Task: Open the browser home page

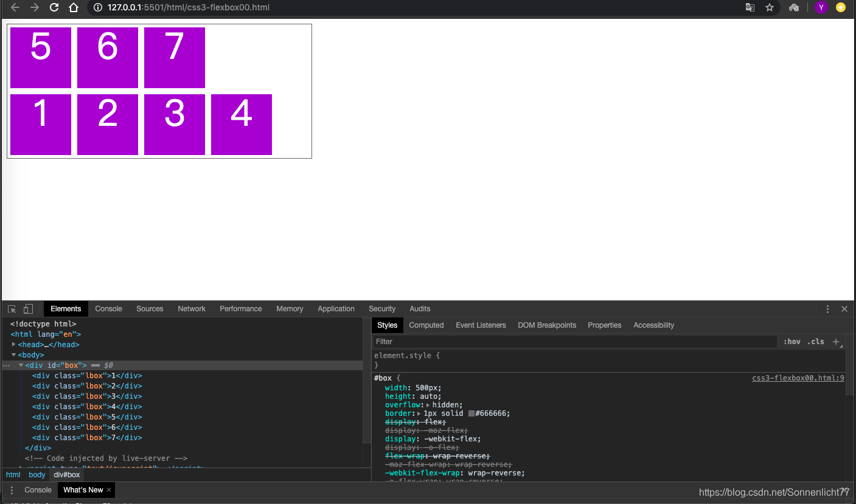Action: click(74, 7)
